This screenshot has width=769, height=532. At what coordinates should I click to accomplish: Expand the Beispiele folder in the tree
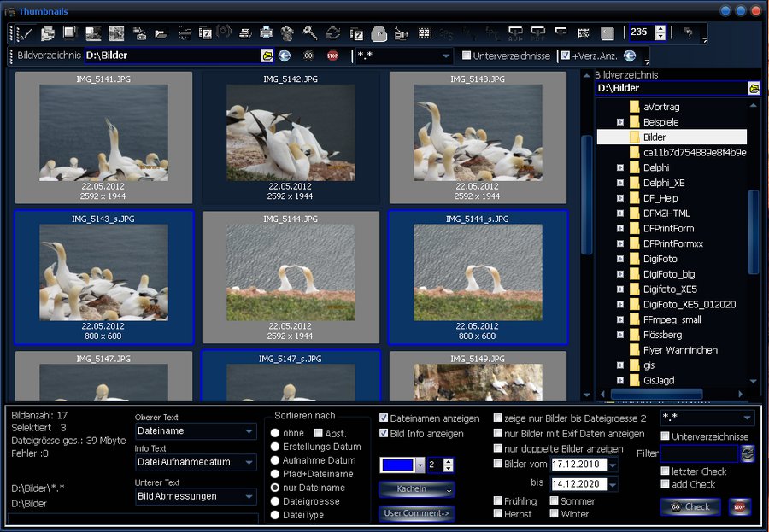tap(620, 122)
